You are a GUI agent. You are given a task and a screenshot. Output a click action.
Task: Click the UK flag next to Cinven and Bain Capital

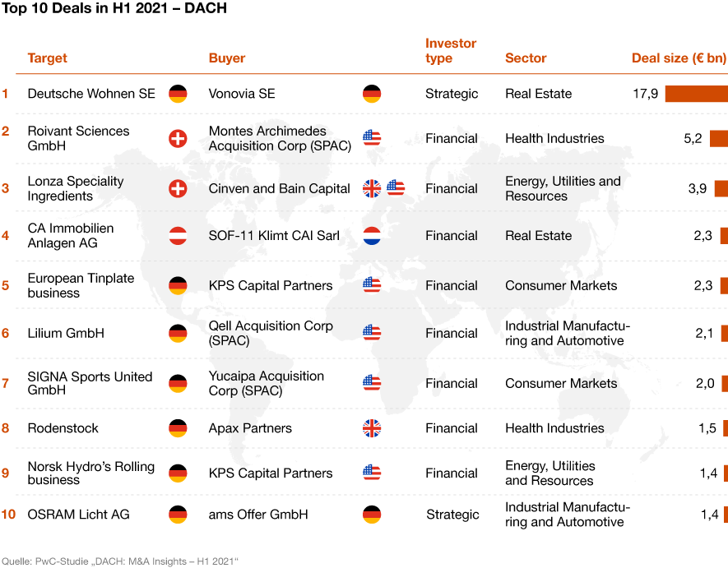pos(372,188)
